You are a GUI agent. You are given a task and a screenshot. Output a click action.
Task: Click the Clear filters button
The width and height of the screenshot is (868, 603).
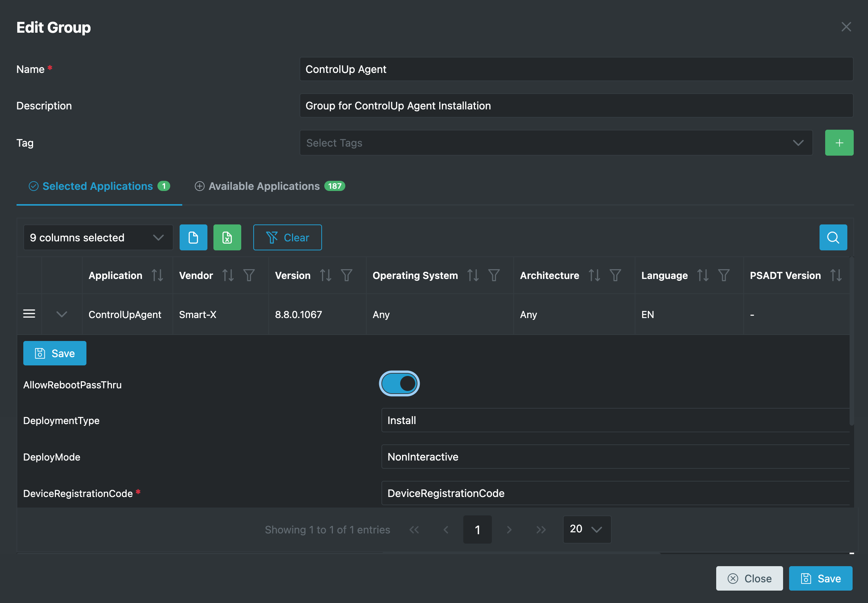coord(287,237)
